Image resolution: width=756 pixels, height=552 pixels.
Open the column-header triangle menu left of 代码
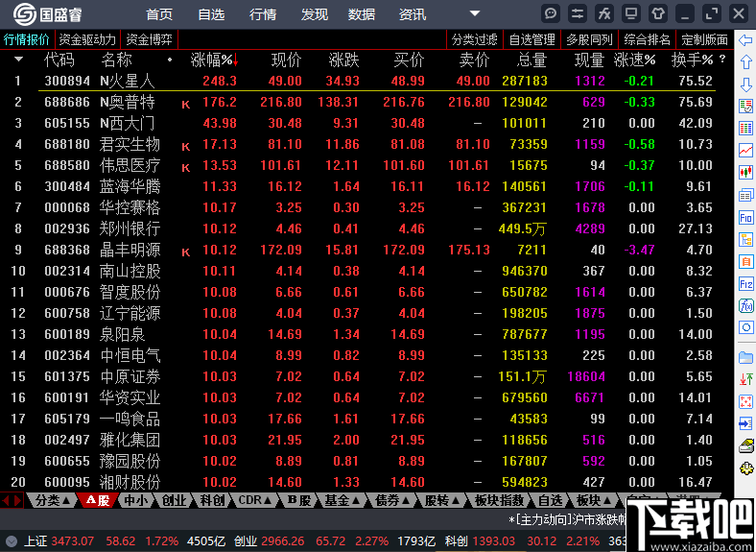point(19,60)
